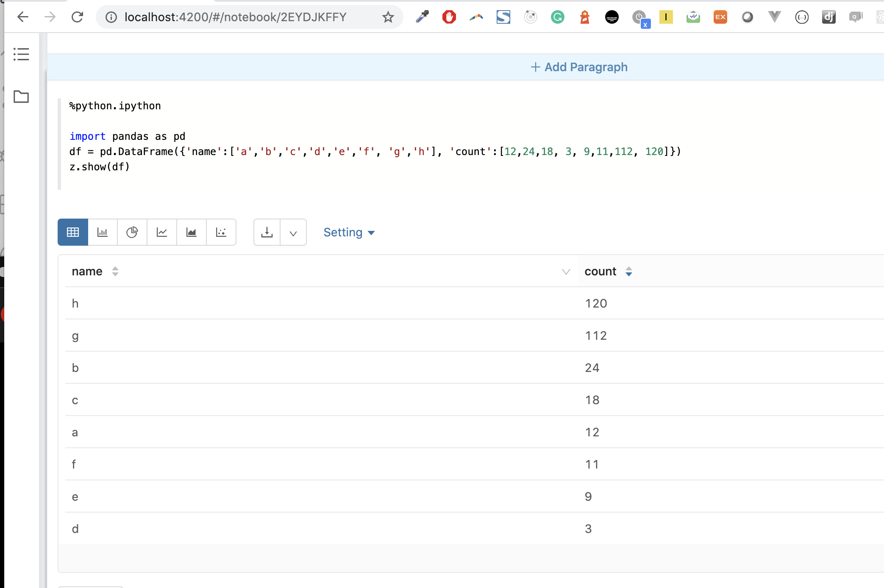Toggle sort order on name column
Viewport: 884px width, 588px height.
tap(115, 272)
